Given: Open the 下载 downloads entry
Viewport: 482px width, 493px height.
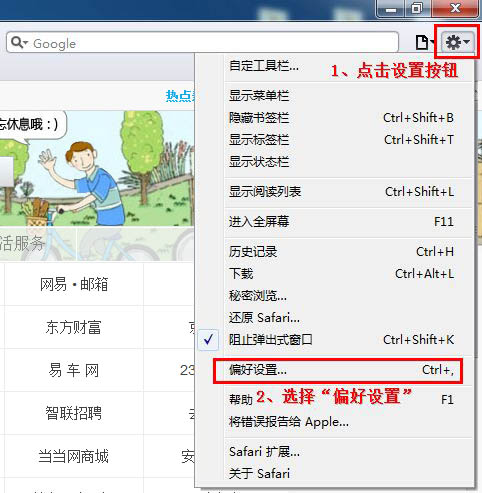Looking at the screenshot, I should tap(335, 274).
